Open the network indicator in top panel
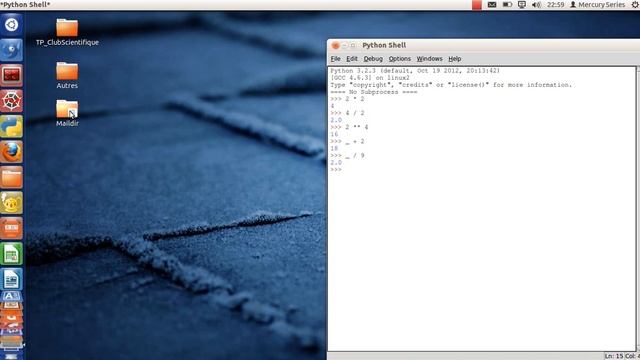640x360 pixels. pyautogui.click(x=522, y=5)
